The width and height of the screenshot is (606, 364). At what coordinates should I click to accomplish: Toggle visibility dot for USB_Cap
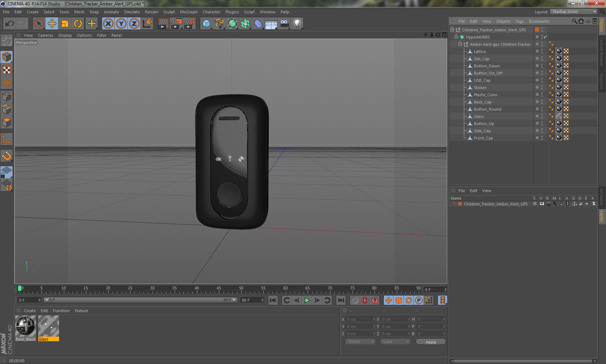pos(537,80)
